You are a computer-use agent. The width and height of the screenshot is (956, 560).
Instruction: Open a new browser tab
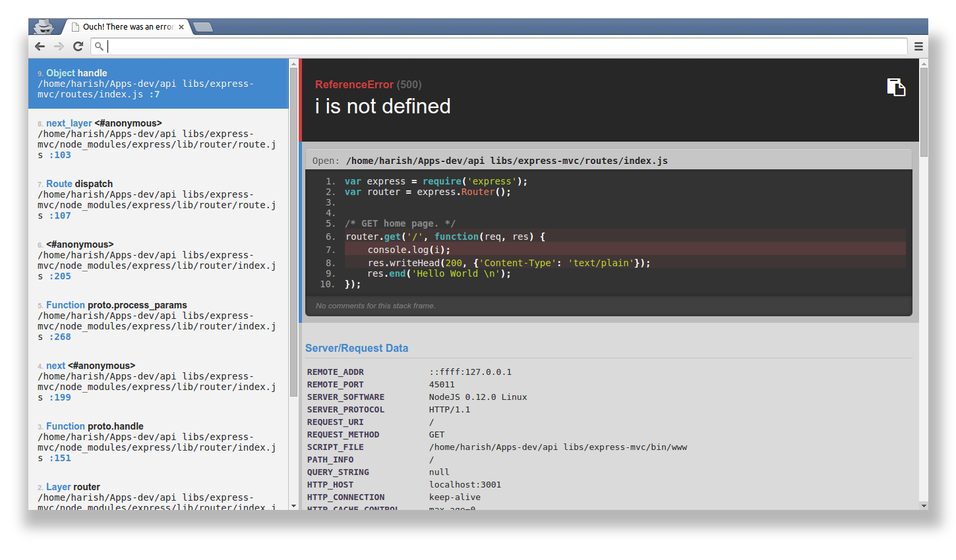click(203, 27)
